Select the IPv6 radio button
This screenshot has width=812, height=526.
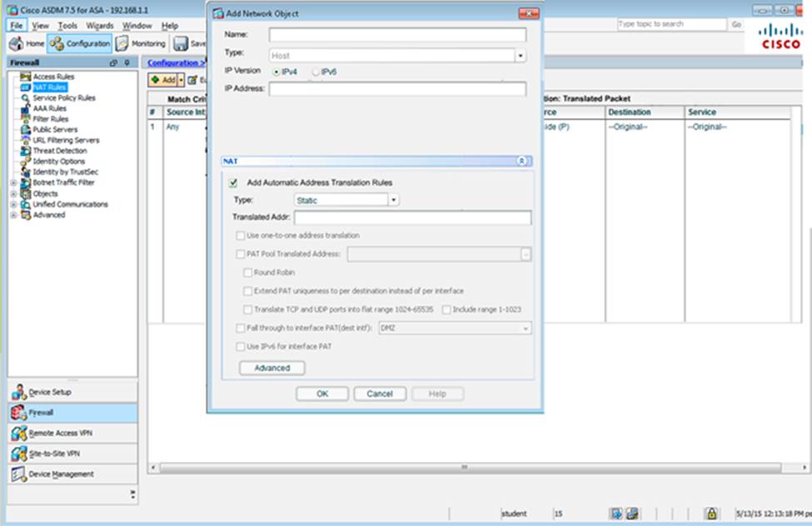316,72
